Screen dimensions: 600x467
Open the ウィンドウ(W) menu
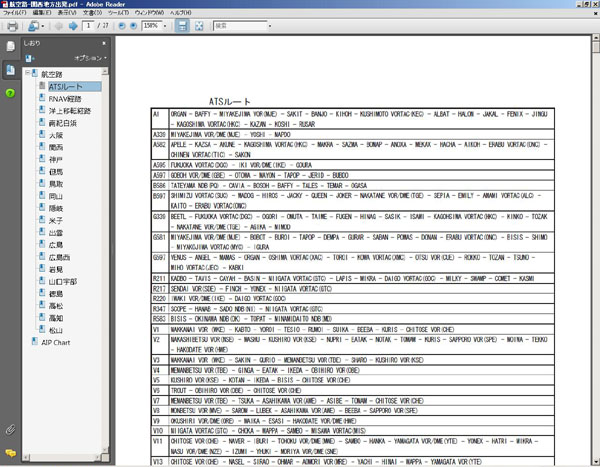tap(149, 13)
